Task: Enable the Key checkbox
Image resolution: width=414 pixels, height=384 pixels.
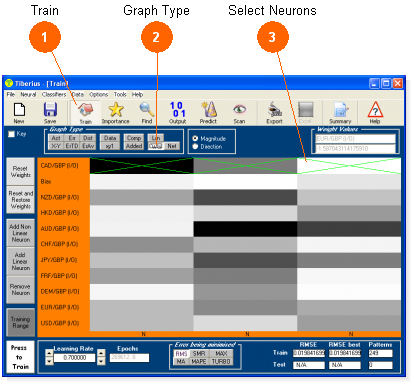Action: 12,134
